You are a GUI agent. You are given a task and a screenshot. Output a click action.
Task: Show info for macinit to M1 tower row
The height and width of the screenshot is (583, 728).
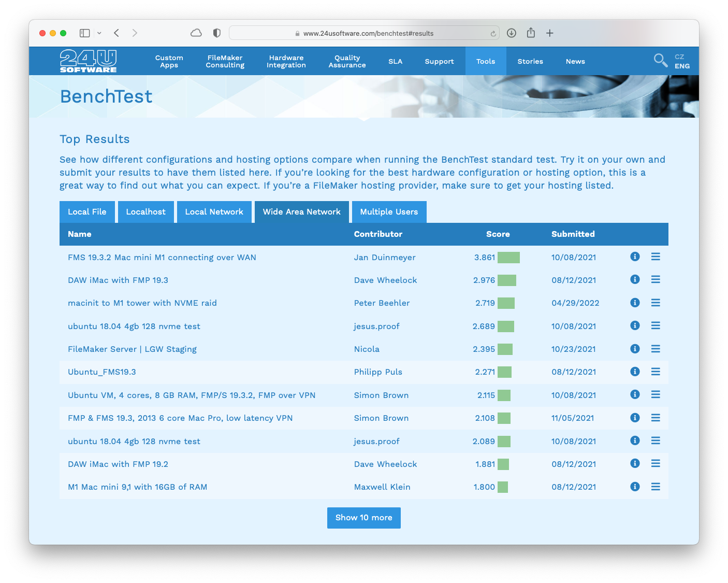click(635, 303)
